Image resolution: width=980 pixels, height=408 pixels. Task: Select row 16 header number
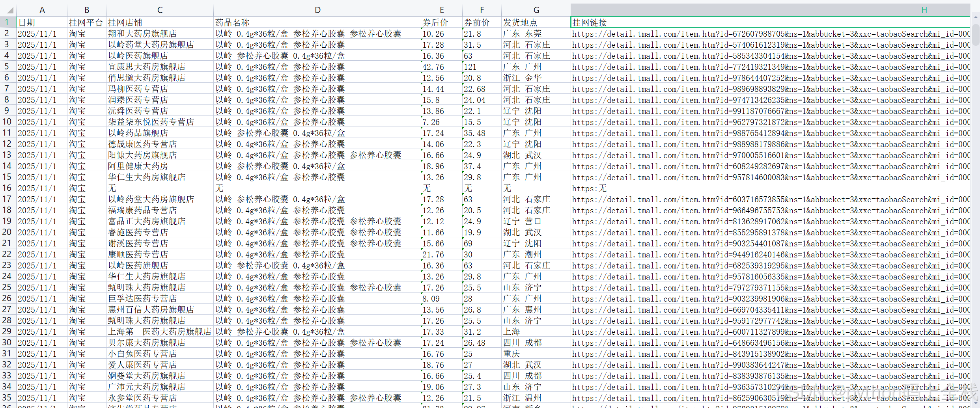pyautogui.click(x=7, y=188)
